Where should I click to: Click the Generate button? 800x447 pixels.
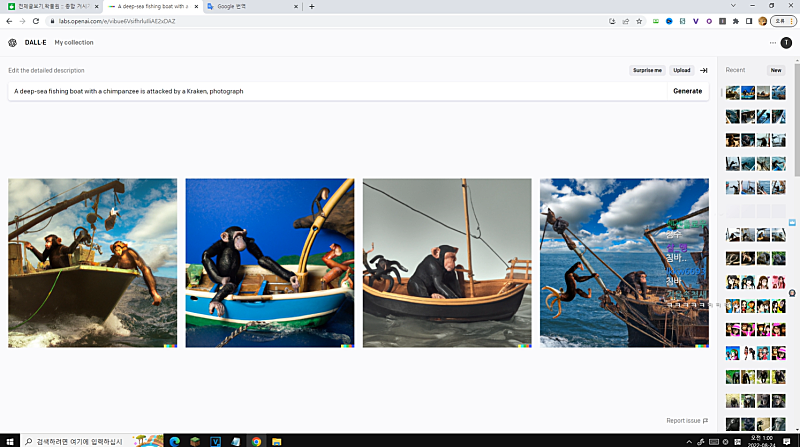tap(688, 91)
